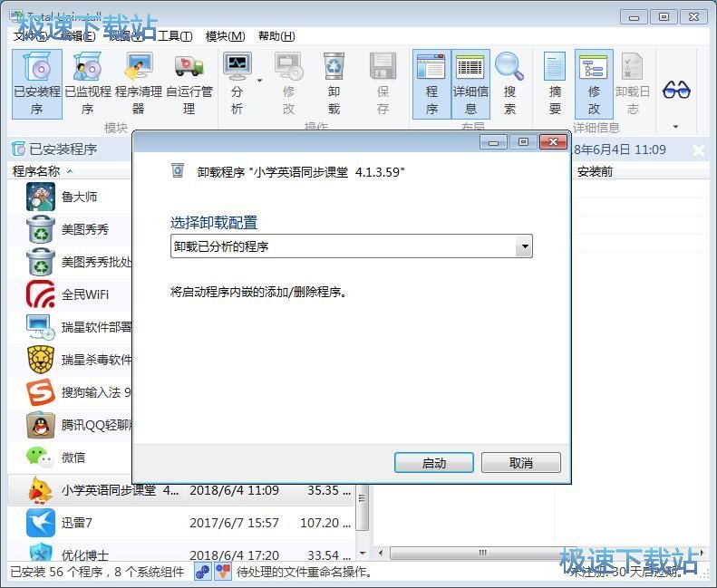The height and width of the screenshot is (588, 717).
Task: Click the 腾讯QQ penguin icon
Action: click(x=41, y=425)
